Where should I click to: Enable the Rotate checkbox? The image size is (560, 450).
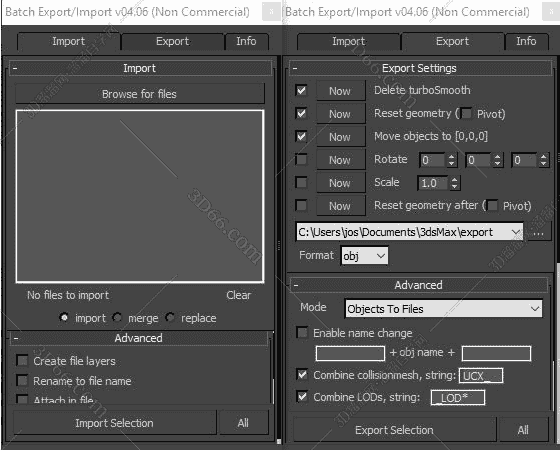(301, 159)
